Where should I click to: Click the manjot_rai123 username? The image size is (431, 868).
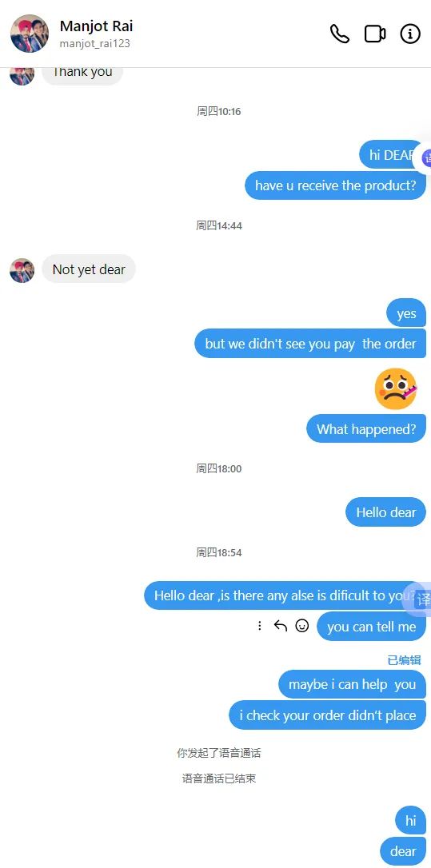coord(94,43)
